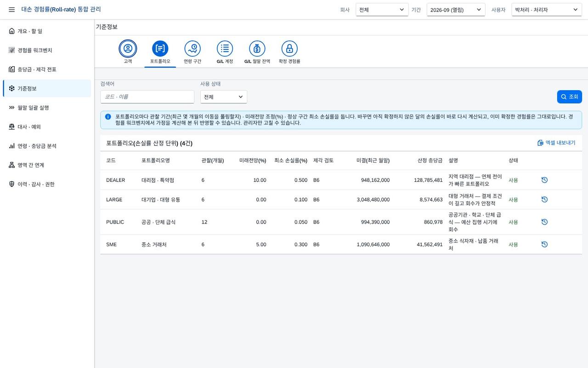Click the 128,785,481 provision amount
Image resolution: width=588 pixels, height=368 pixels.
pyautogui.click(x=428, y=180)
